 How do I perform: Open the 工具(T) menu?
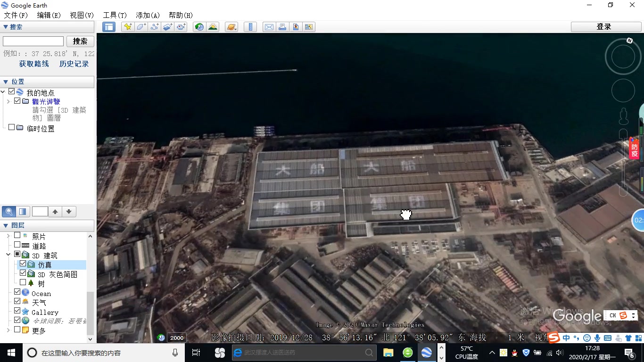[115, 15]
